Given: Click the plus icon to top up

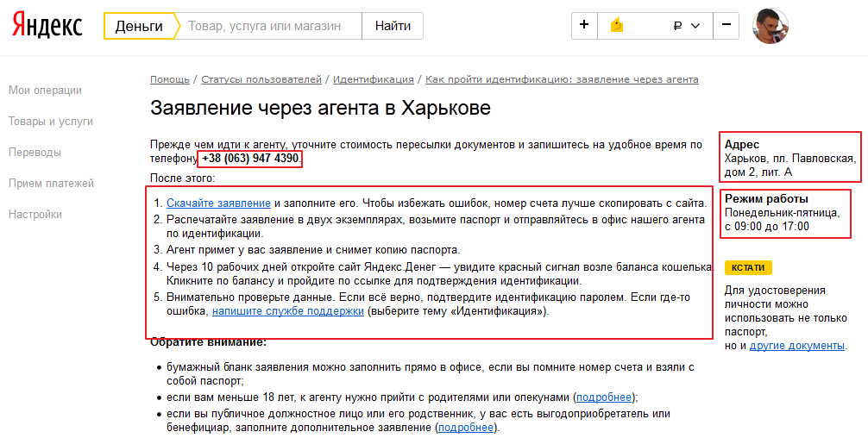Looking at the screenshot, I should pos(584,26).
